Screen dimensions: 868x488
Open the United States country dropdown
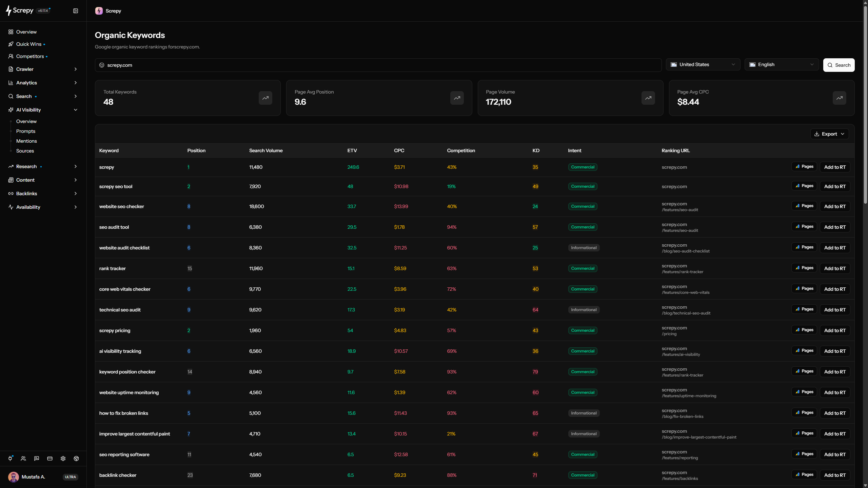pyautogui.click(x=703, y=64)
